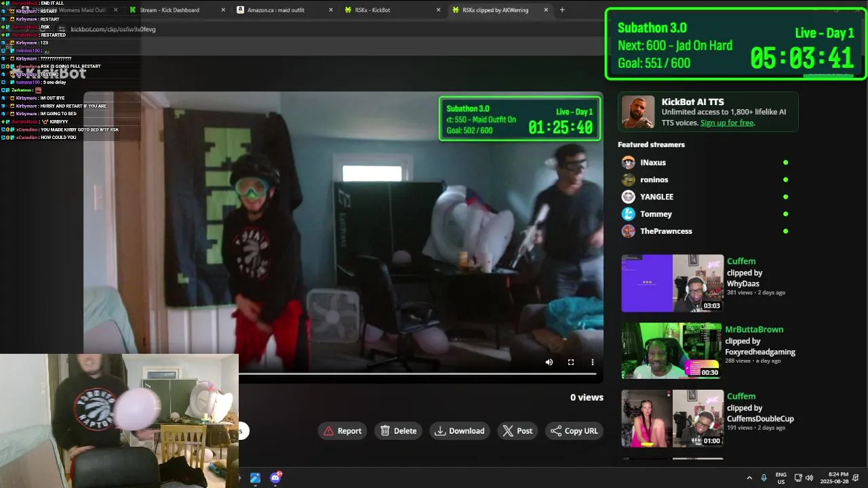
Task: Mute the clip using the volume icon
Action: tap(549, 363)
